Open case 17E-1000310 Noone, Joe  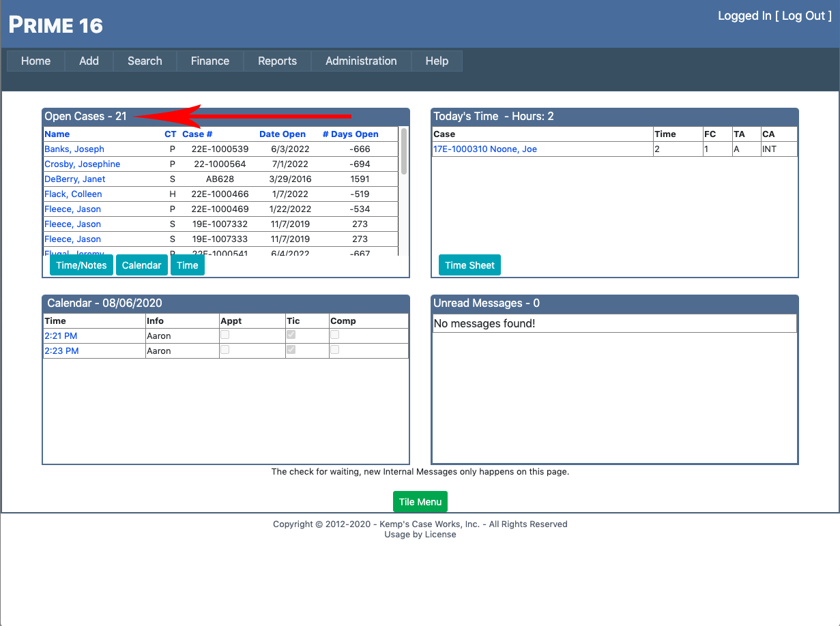coord(485,149)
